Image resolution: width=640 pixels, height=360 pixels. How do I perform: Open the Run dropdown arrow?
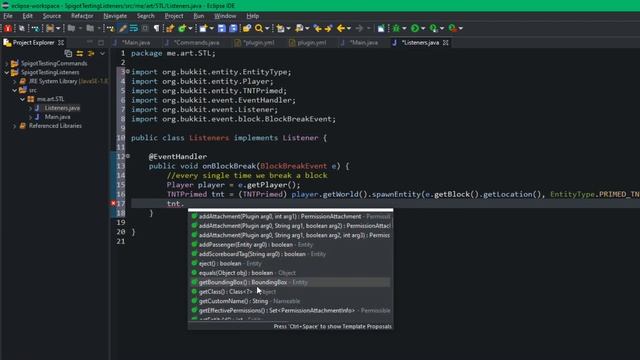(x=423, y=28)
